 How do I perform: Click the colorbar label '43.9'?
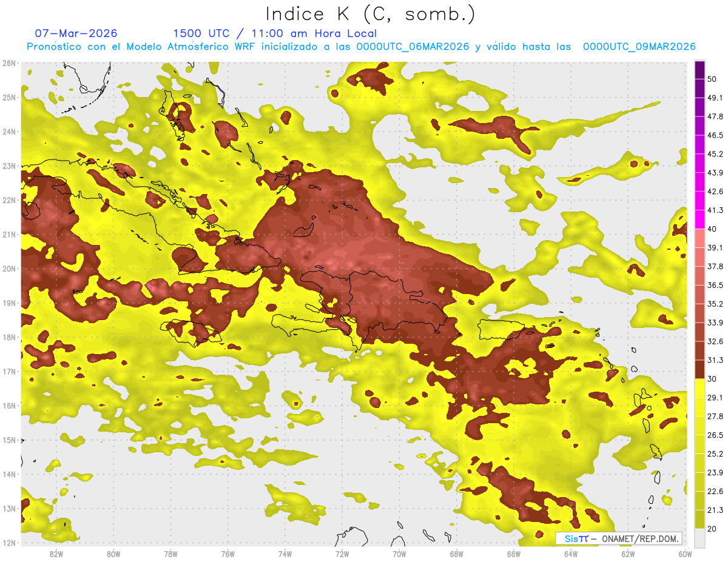pos(715,173)
